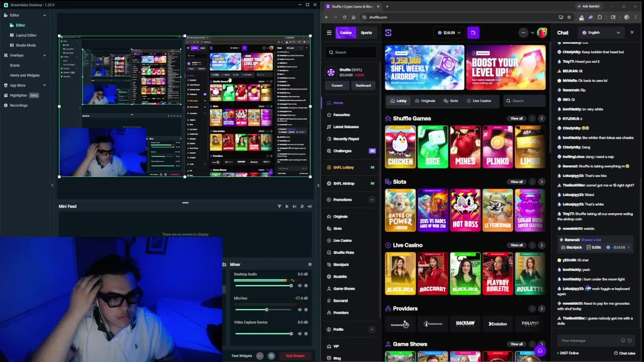Select the Originals filter tab
Viewport: 644px width, 362px height.
tap(425, 101)
